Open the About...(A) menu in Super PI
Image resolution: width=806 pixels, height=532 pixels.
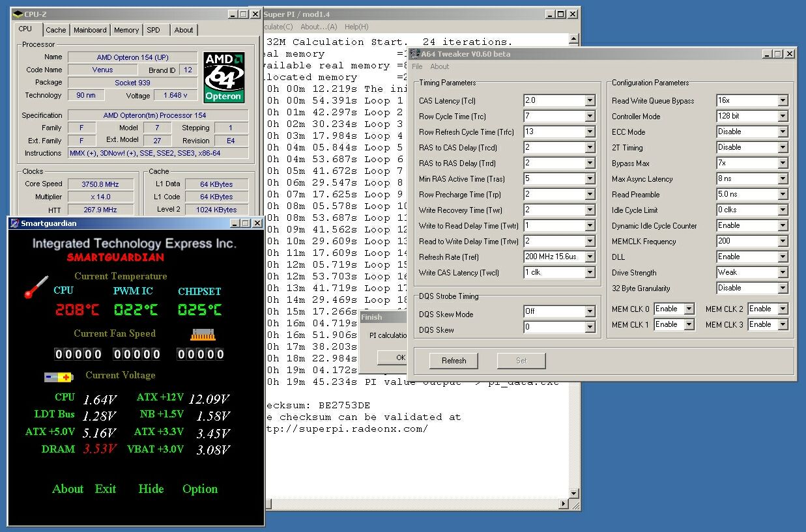(x=319, y=27)
